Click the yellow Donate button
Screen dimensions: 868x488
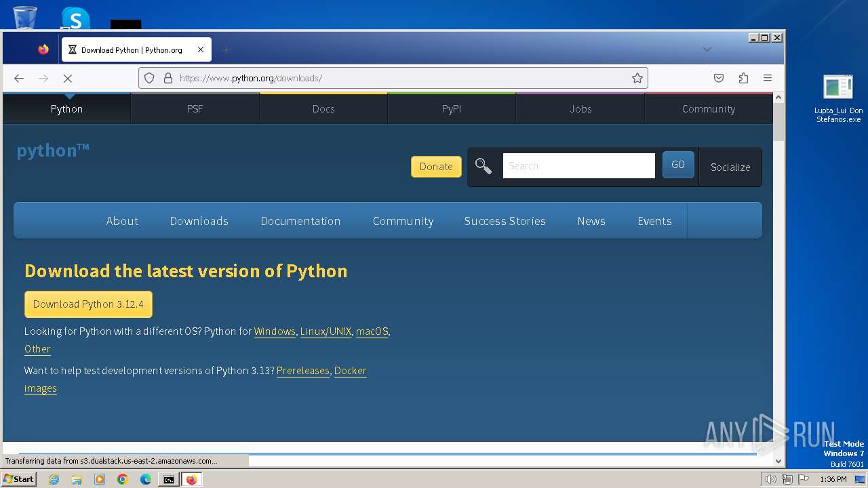click(436, 166)
